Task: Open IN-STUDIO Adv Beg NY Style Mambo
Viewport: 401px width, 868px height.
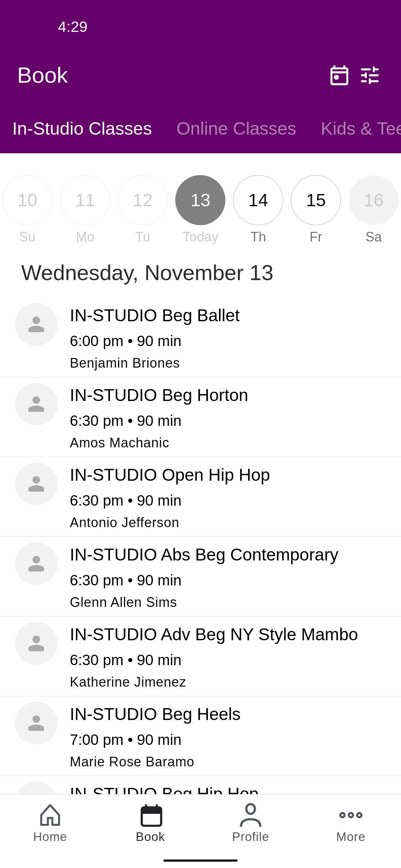Action: click(200, 657)
